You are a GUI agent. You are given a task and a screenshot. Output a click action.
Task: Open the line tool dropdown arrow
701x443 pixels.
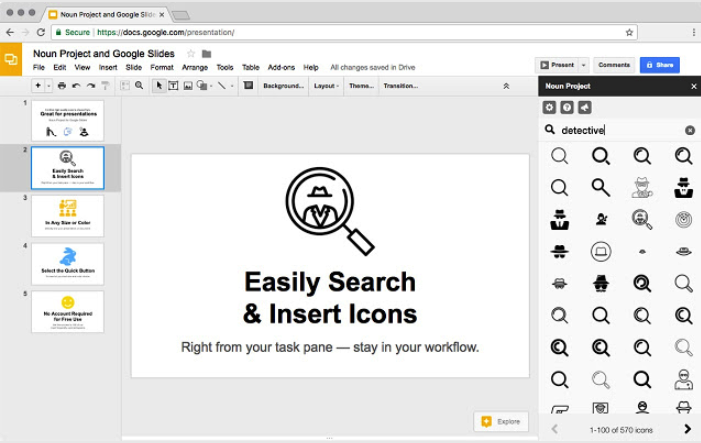pyautogui.click(x=232, y=86)
